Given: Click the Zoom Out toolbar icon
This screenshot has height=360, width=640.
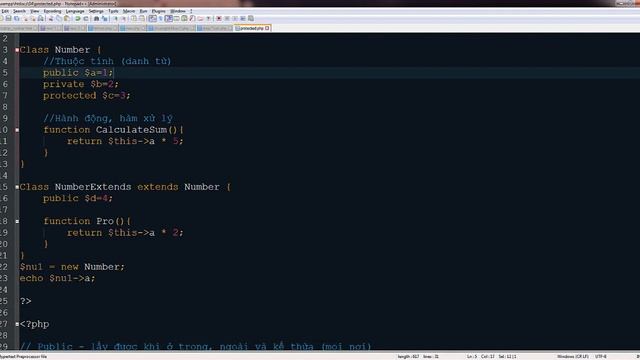Looking at the screenshot, I should (x=123, y=18).
